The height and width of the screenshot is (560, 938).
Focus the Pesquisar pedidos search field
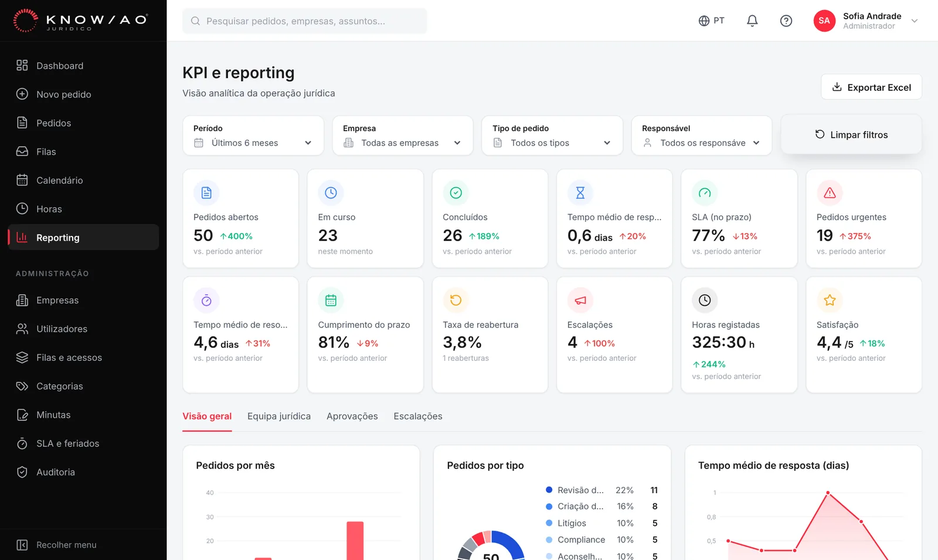pyautogui.click(x=304, y=21)
